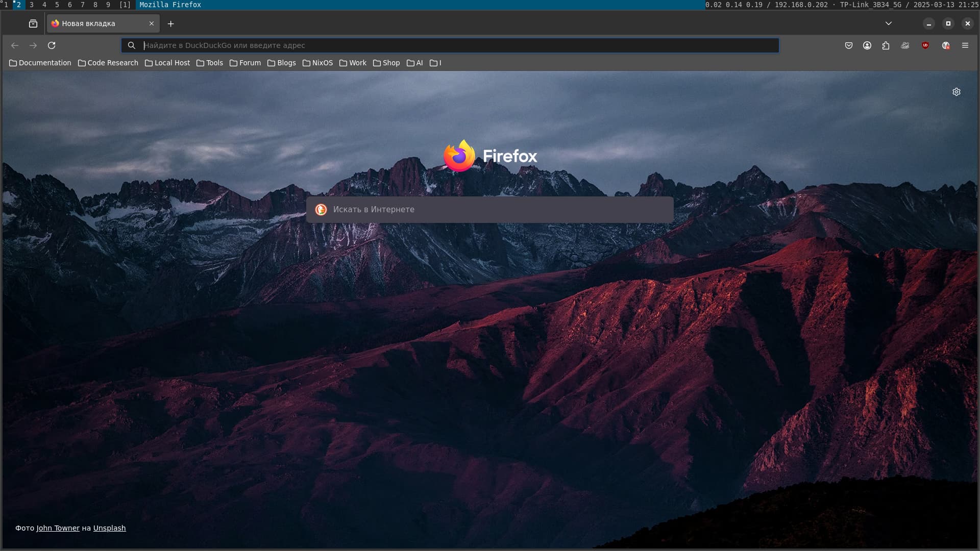Viewport: 980px width, 551px height.
Task: Open the Pocket save icon
Action: tap(848, 45)
